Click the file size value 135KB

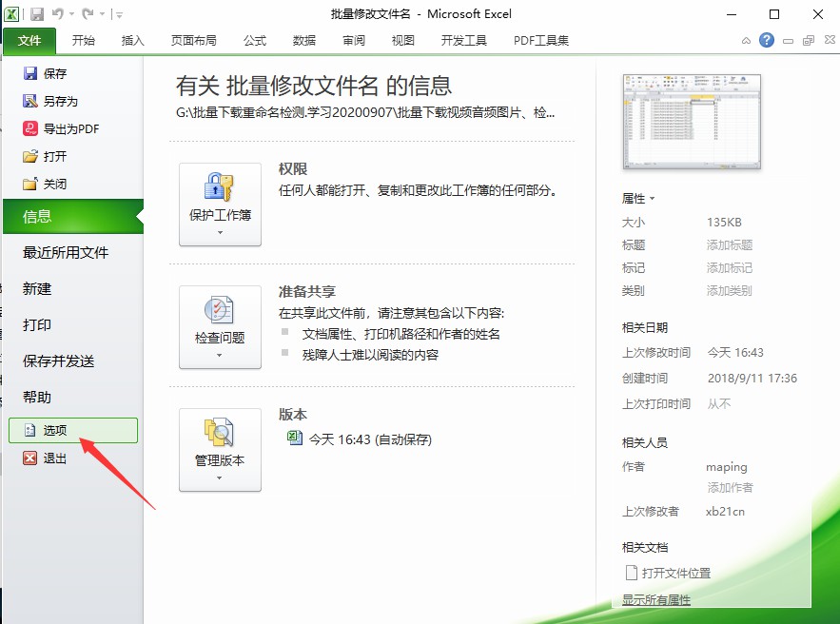(x=724, y=223)
